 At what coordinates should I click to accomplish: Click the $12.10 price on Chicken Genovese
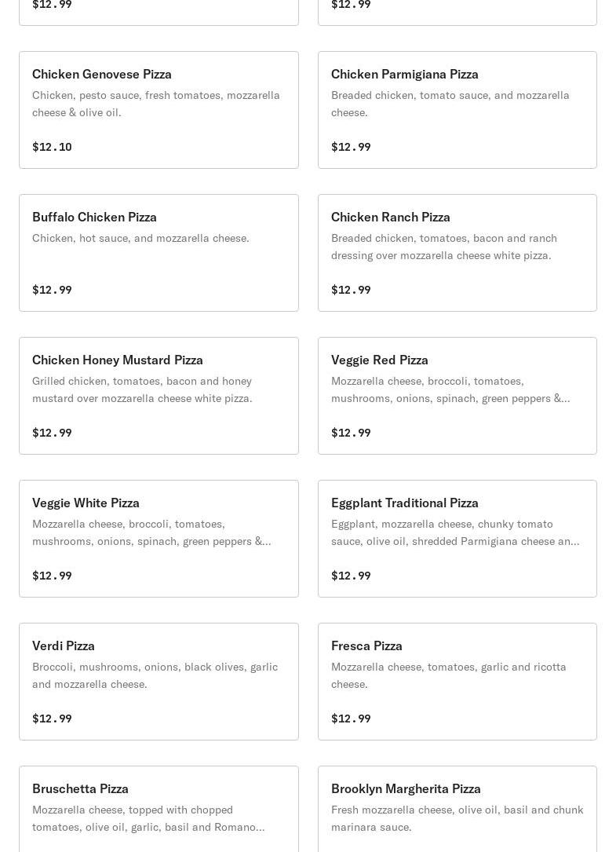tap(52, 147)
